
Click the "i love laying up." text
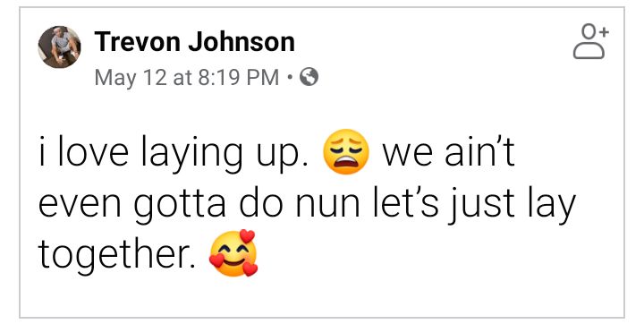174,154
